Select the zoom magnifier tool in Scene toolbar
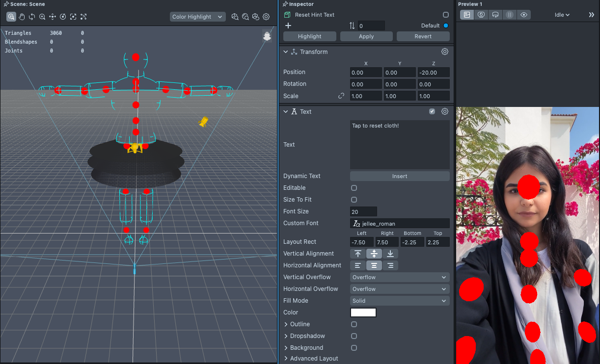The image size is (600, 364). [42, 17]
